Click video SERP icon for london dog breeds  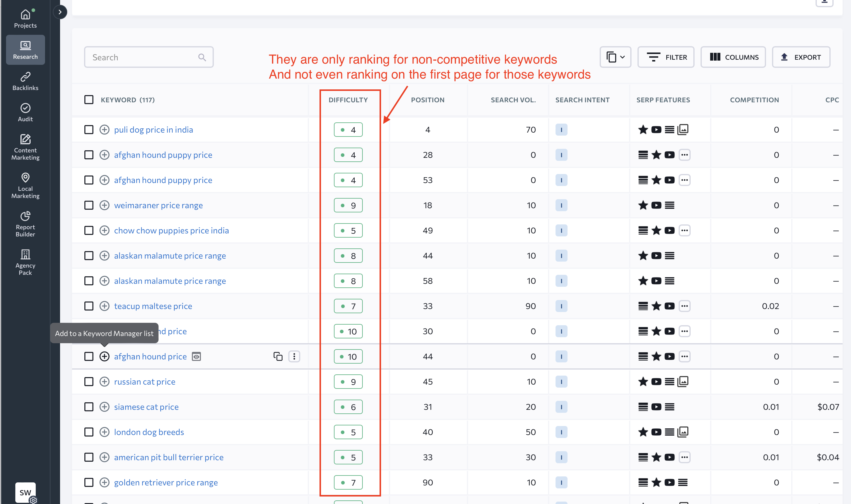pyautogui.click(x=656, y=432)
